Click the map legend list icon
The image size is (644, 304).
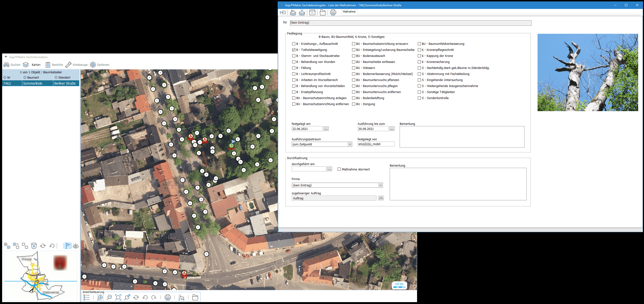tap(86, 297)
